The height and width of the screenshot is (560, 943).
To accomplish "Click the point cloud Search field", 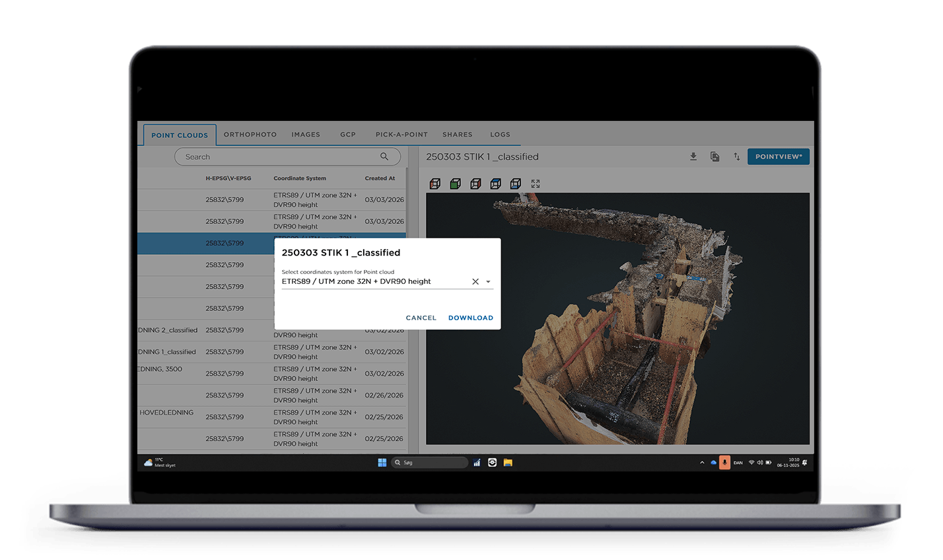I will (x=277, y=157).
